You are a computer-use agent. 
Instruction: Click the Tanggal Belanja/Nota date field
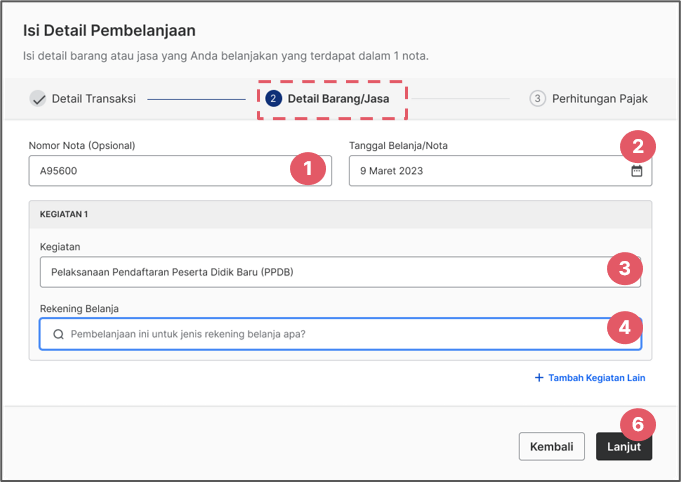click(500, 171)
